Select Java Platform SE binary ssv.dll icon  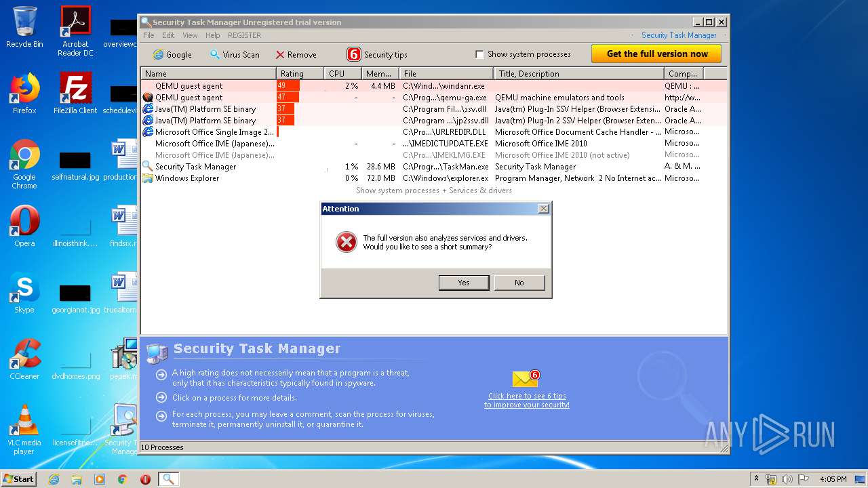147,109
